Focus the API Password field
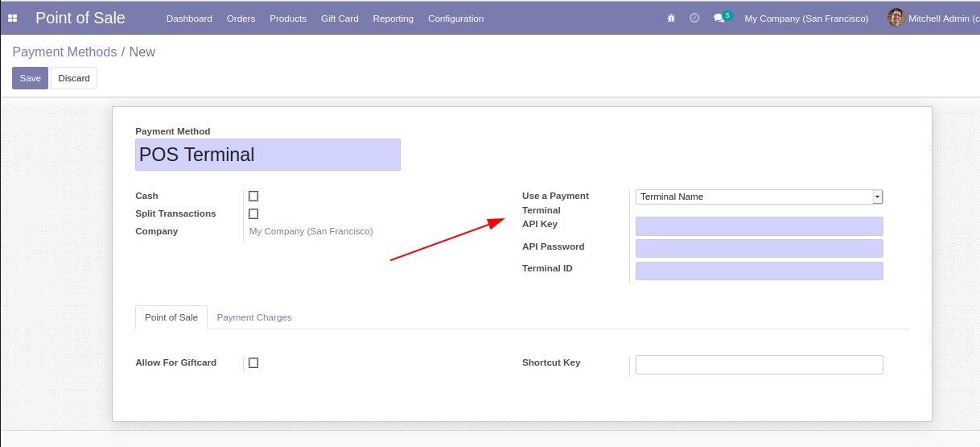Image resolution: width=980 pixels, height=447 pixels. pyautogui.click(x=759, y=248)
